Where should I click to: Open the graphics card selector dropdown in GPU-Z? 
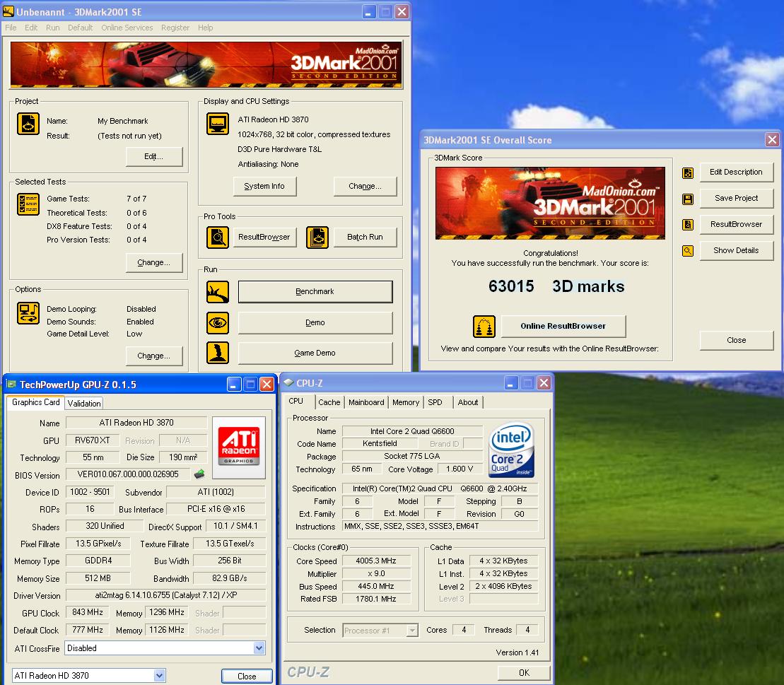159,676
